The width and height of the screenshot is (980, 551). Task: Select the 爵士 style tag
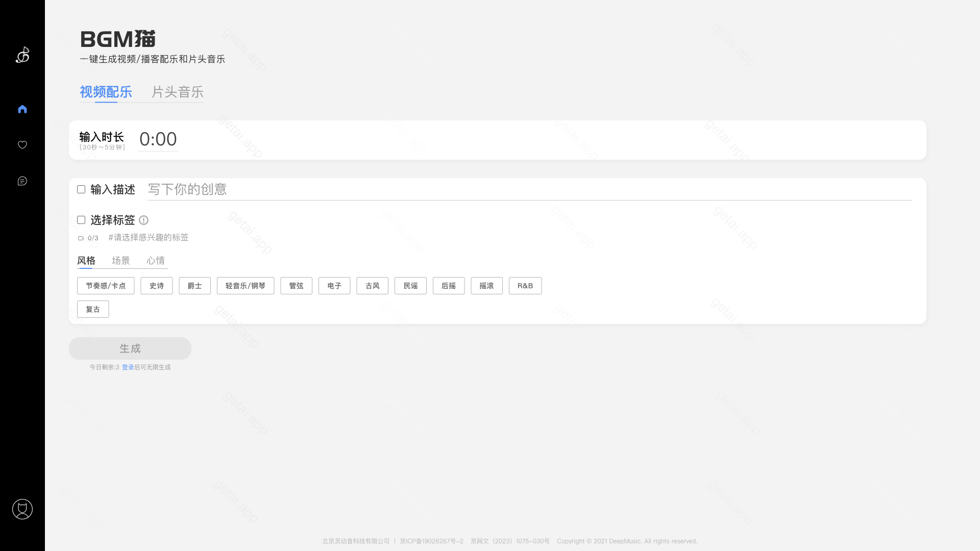(194, 286)
